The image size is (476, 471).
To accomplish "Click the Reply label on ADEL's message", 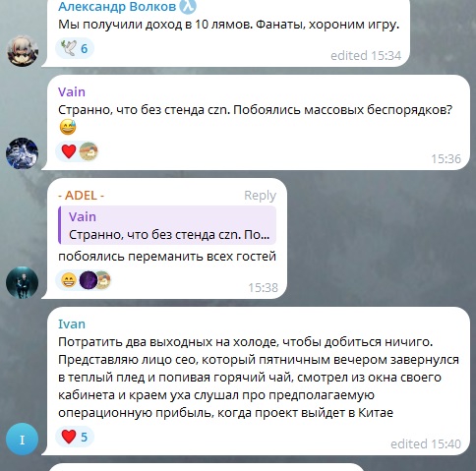I will (260, 196).
